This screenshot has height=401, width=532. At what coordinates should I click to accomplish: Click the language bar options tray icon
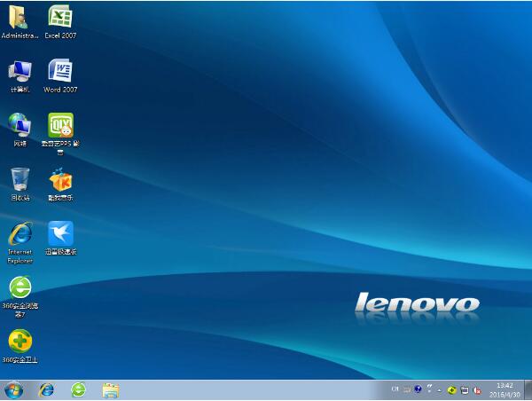tap(429, 389)
